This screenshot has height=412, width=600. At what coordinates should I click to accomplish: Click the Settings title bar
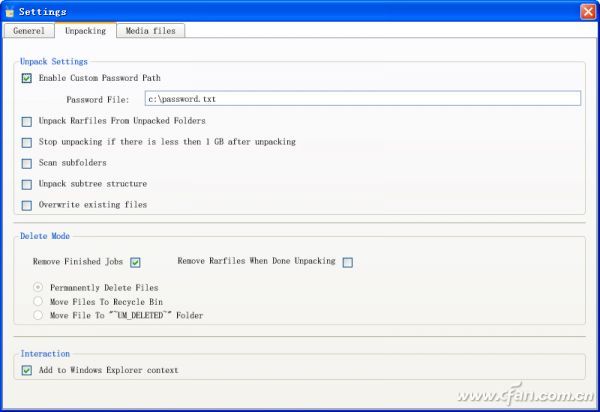(x=300, y=11)
